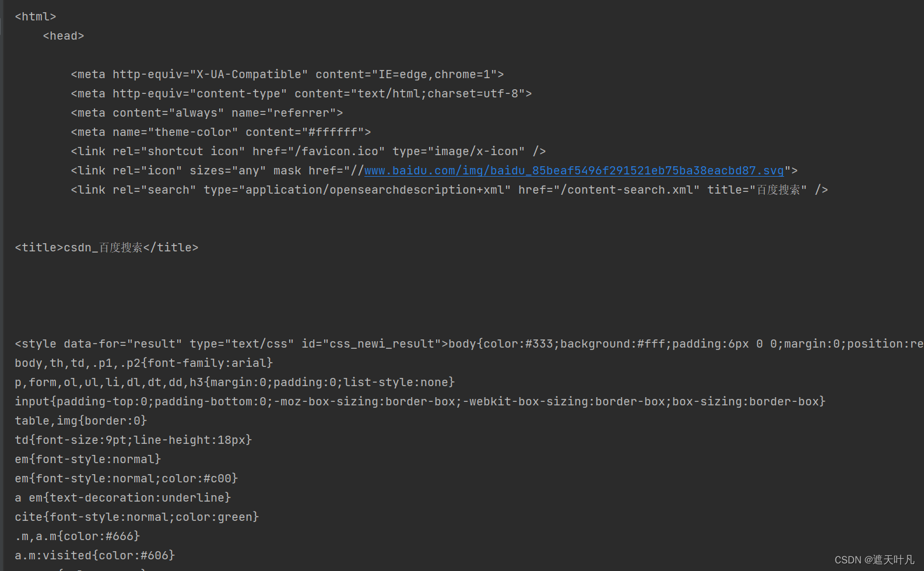924x571 pixels.
Task: Click the p,form,ol,ul margin:0 line
Action: tap(235, 382)
